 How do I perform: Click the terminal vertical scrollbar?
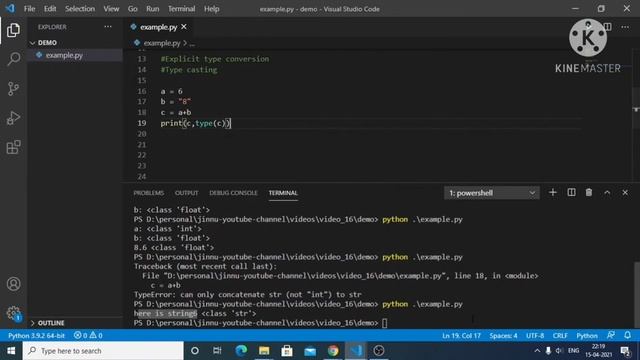(637, 296)
